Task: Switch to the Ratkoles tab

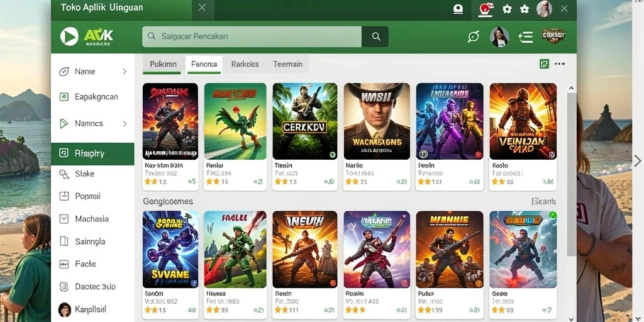Action: tap(245, 65)
